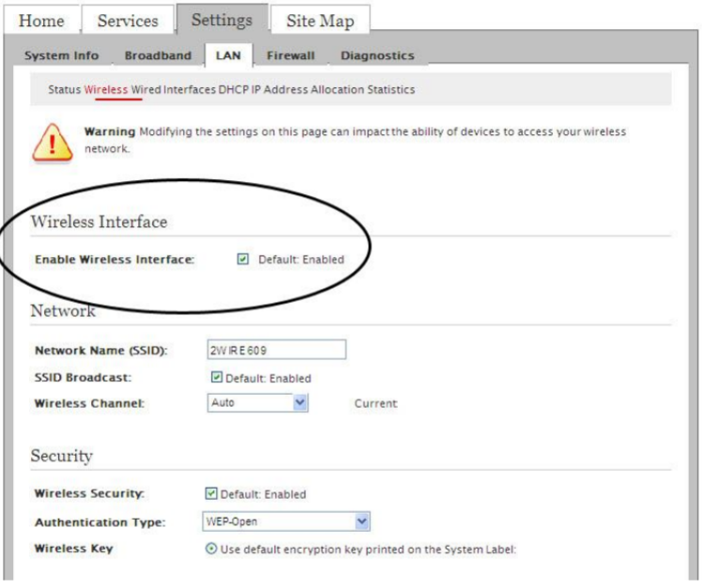Open the Site Map tab
The width and height of the screenshot is (702, 588).
(320, 21)
